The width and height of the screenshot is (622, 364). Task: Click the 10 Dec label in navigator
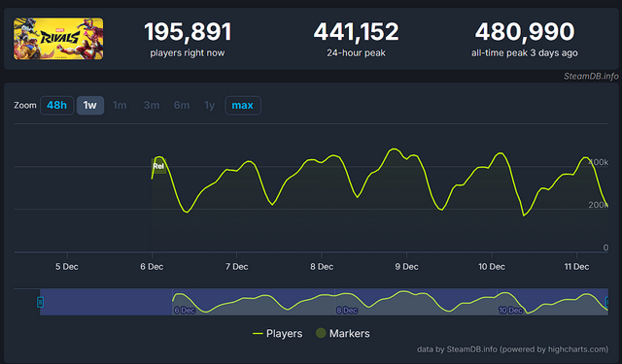[x=510, y=311]
